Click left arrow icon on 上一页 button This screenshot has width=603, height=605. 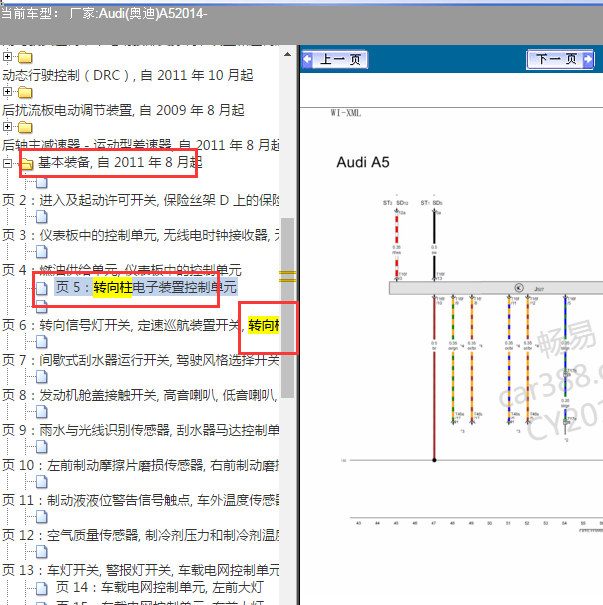[307, 59]
